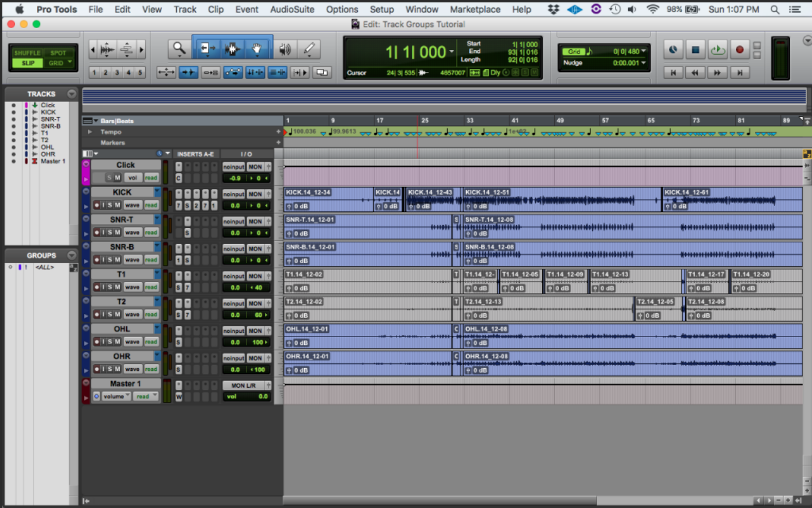Open the Nudge value dropdown
812x508 pixels.
pyautogui.click(x=644, y=63)
